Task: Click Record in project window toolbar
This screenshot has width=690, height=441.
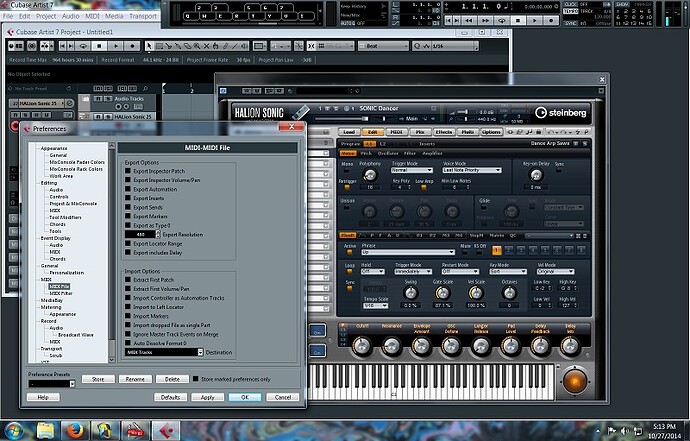Action: [132, 46]
